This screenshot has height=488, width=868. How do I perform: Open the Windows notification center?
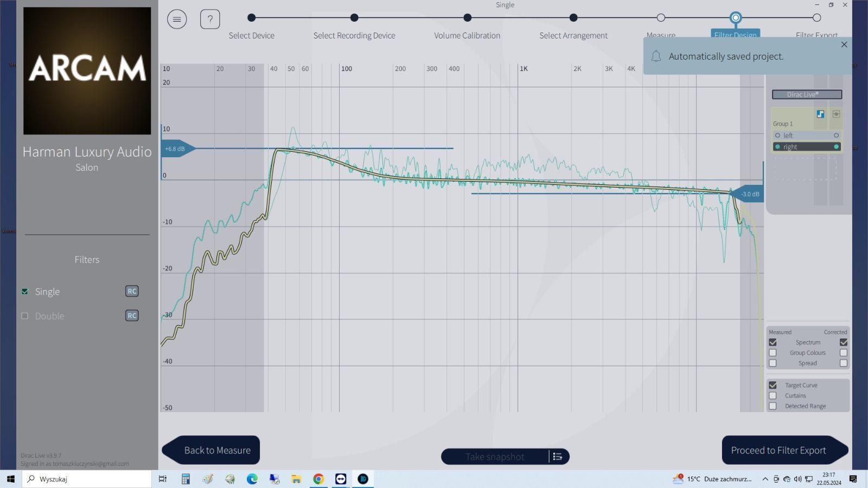tap(853, 479)
